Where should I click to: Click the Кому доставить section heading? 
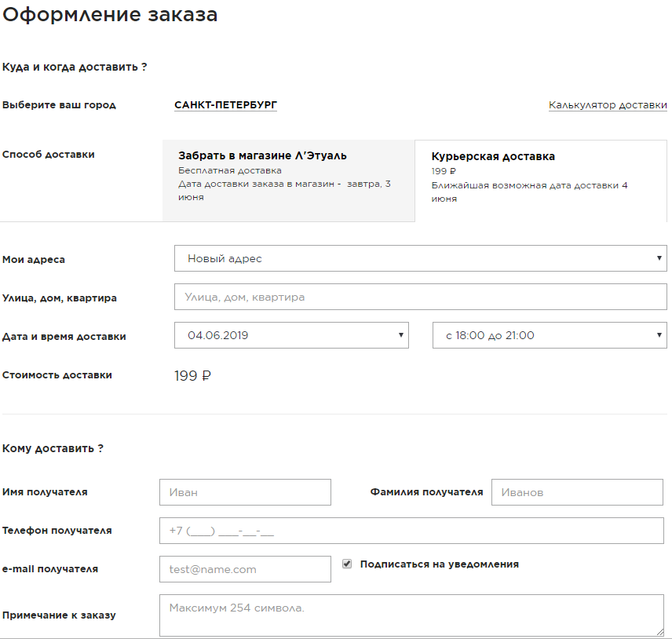pos(53,448)
